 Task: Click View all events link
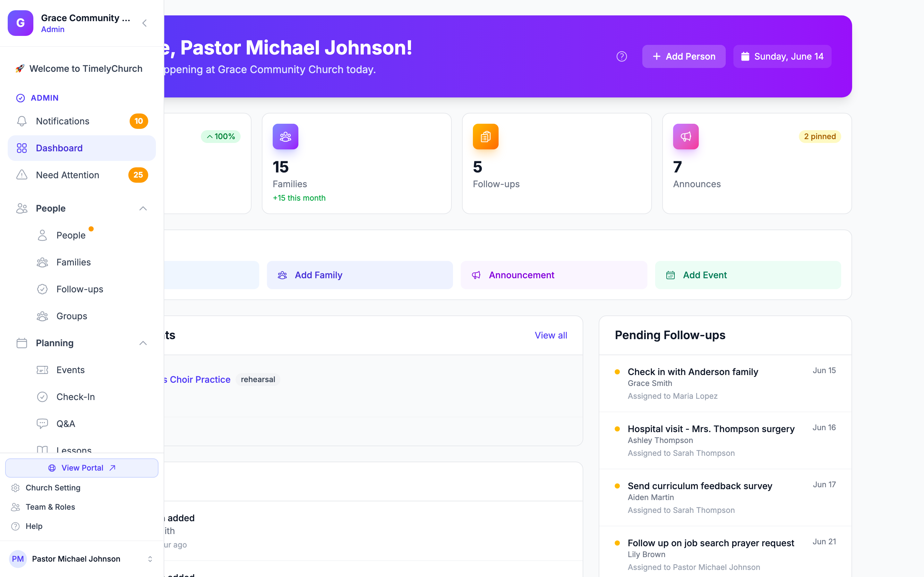pyautogui.click(x=551, y=335)
